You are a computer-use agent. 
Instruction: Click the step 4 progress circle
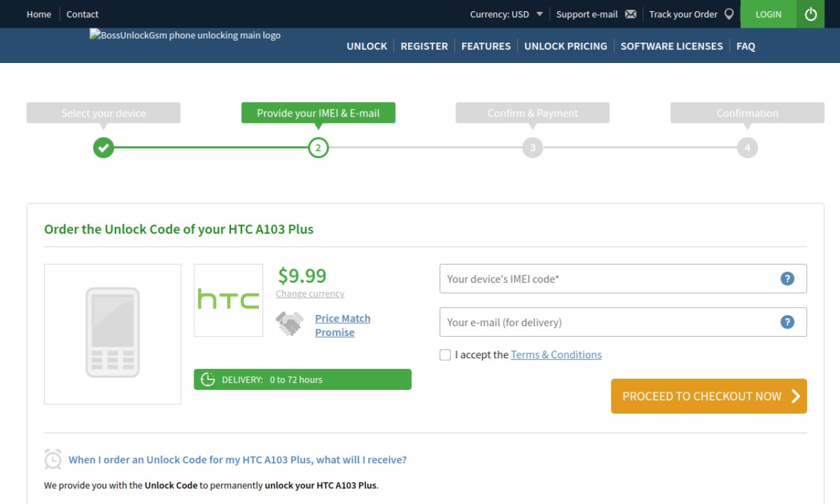(747, 148)
